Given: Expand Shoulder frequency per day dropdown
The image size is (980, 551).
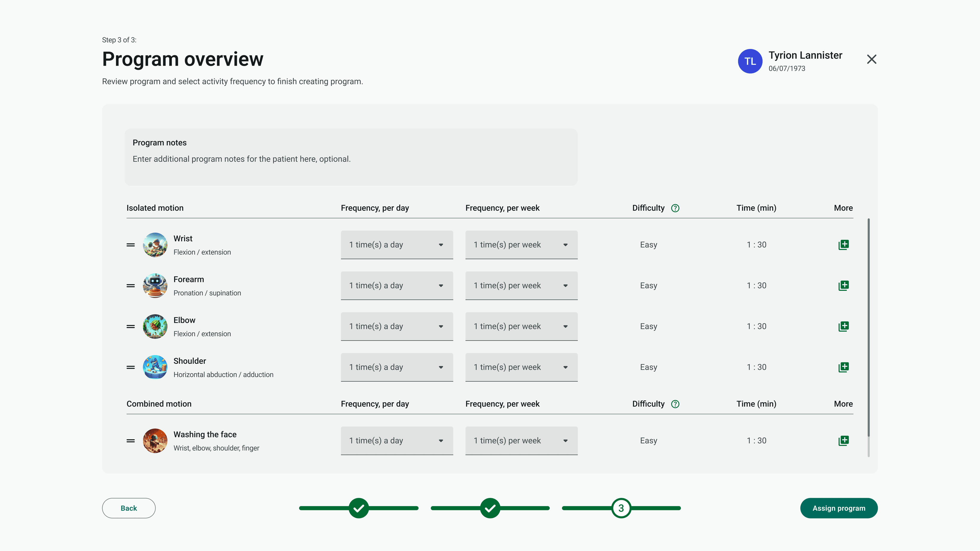Looking at the screenshot, I should (x=396, y=367).
